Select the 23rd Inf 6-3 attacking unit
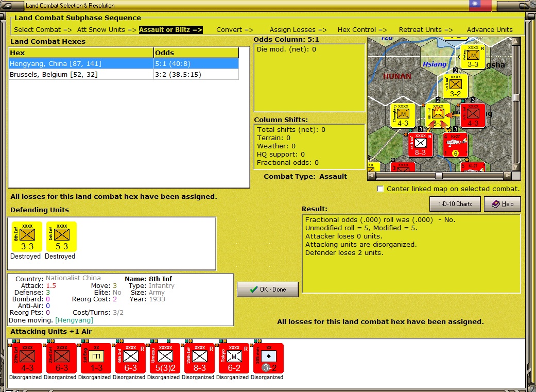The image size is (536, 392). pos(62,358)
